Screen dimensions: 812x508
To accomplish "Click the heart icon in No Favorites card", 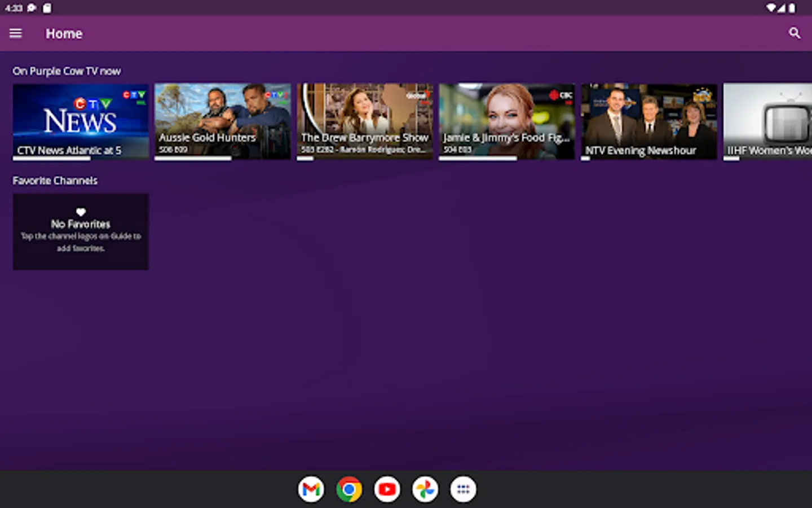I will pyautogui.click(x=81, y=212).
